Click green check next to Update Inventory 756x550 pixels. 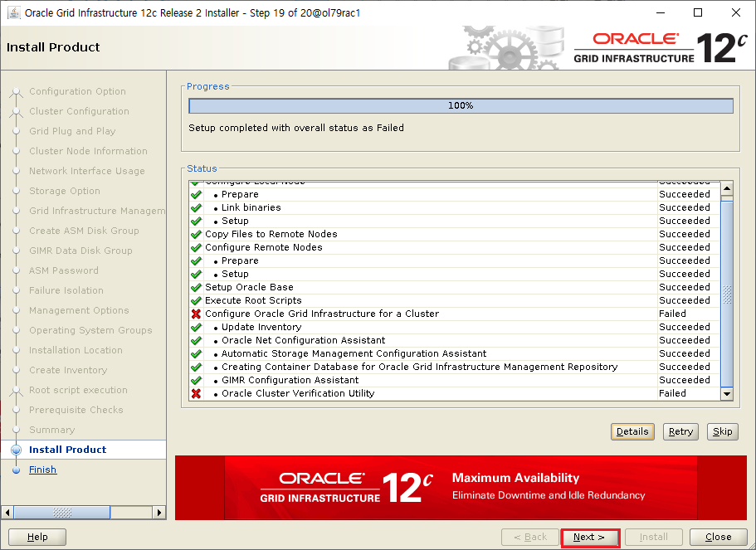click(x=196, y=327)
